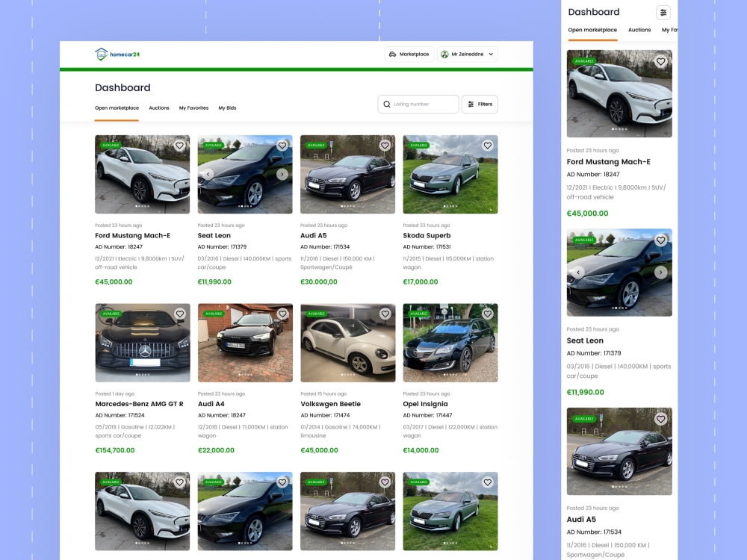Favorite the Mercedes-Benz AMG GT R card
The image size is (747, 560).
click(x=179, y=314)
